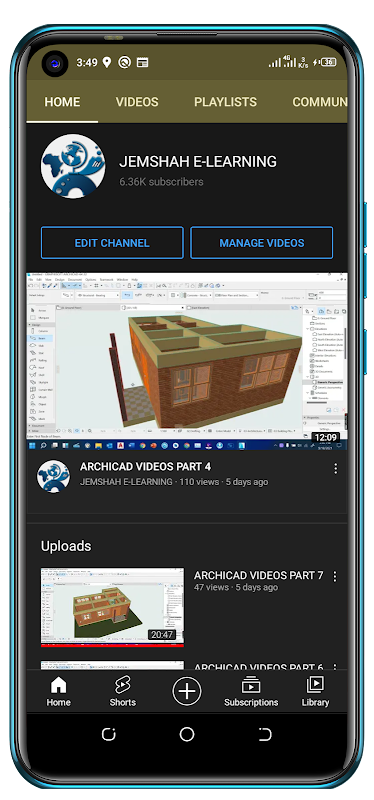Switch to the PLAYLISTS tab
This screenshot has width=374, height=800.
[x=225, y=102]
